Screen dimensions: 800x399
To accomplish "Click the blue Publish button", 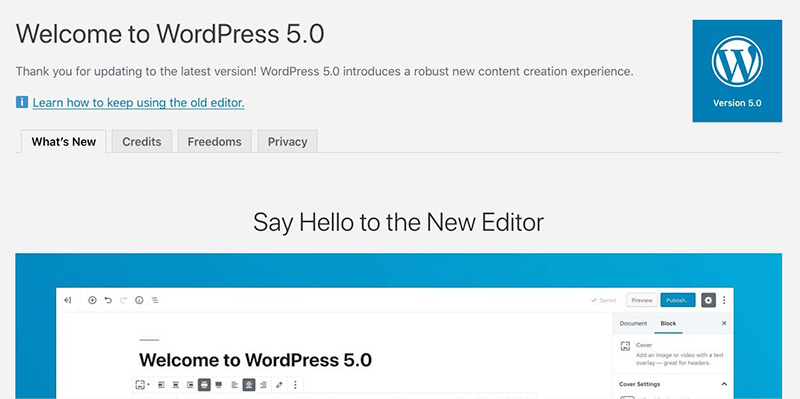I will [x=678, y=301].
